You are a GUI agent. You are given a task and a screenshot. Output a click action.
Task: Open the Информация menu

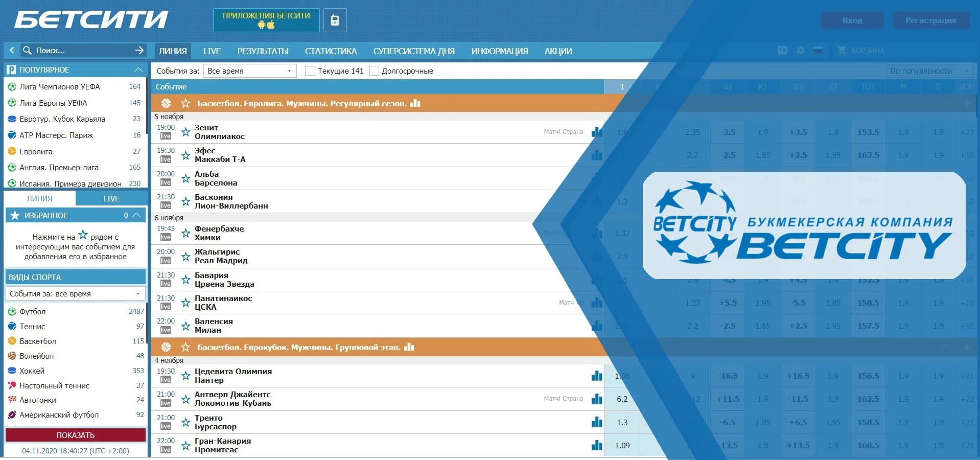pyautogui.click(x=500, y=51)
